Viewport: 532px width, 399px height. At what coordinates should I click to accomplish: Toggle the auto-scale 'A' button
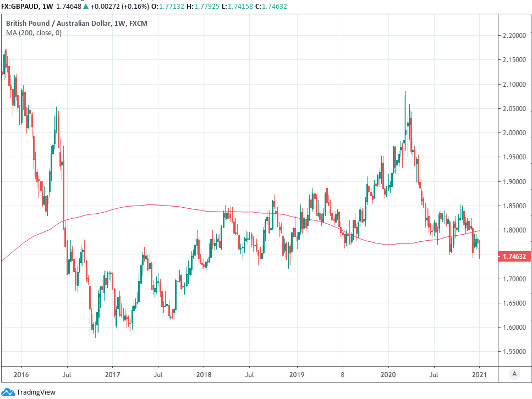[514, 374]
